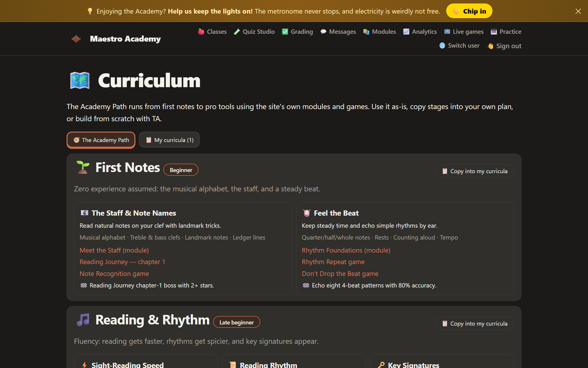
Task: Open Rhythm Foundations (module) link
Action: click(x=346, y=250)
